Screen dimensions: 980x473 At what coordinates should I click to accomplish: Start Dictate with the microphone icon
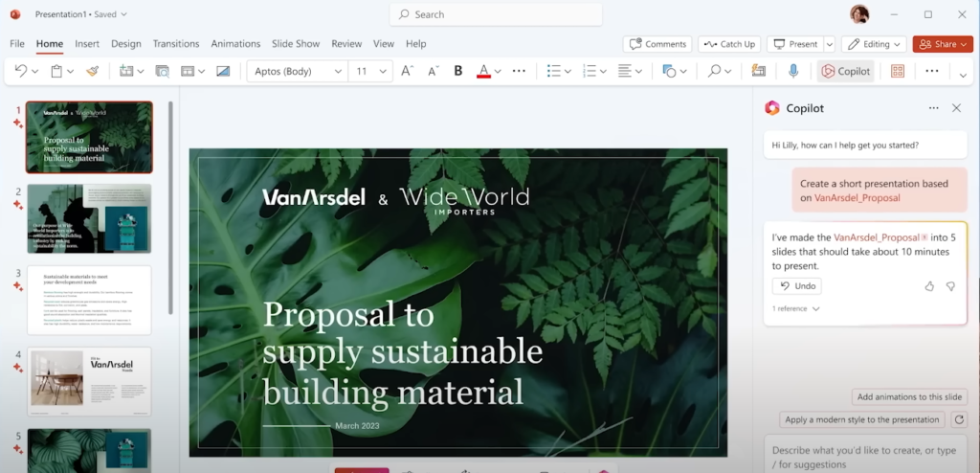coord(793,71)
